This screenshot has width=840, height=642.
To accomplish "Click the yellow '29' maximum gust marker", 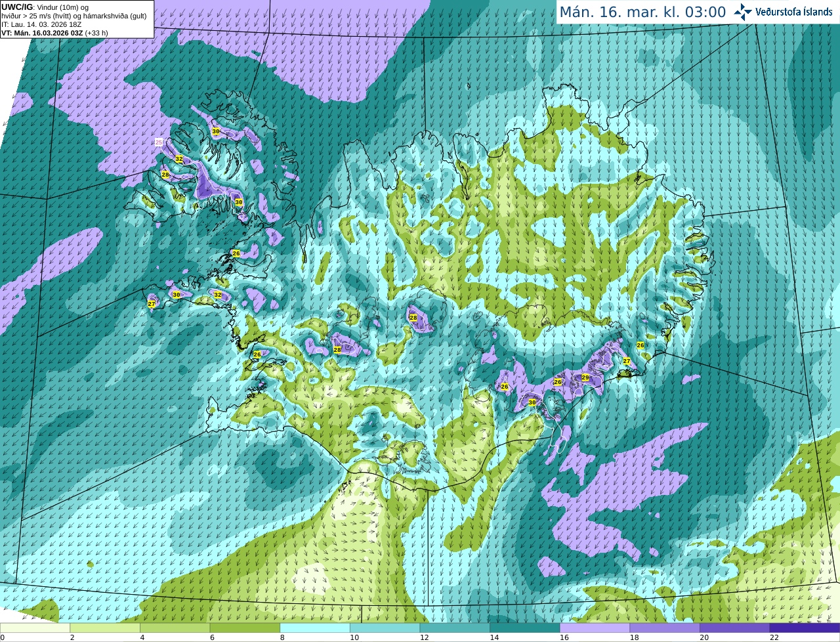I will 585,377.
